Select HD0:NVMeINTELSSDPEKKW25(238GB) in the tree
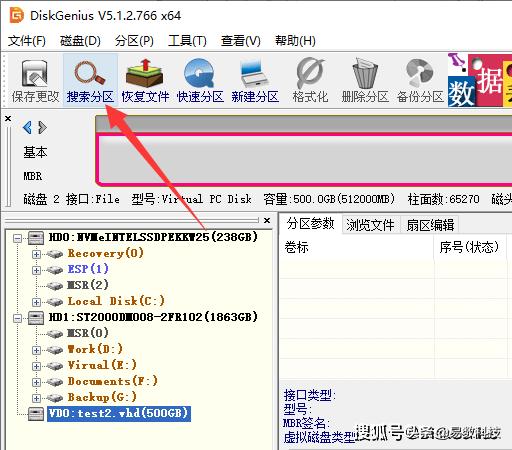The image size is (512, 450). [x=153, y=237]
